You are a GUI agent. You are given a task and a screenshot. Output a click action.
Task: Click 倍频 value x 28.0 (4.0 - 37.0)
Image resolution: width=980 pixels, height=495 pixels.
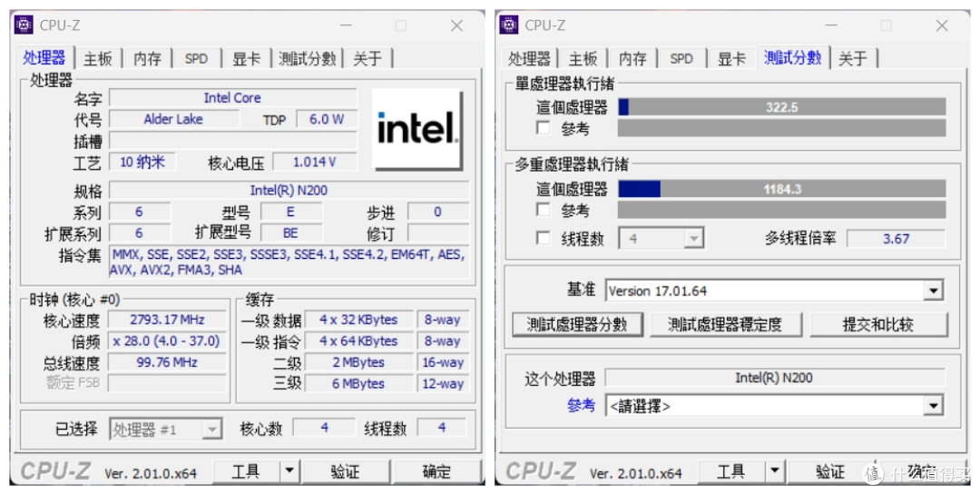[x=167, y=342]
